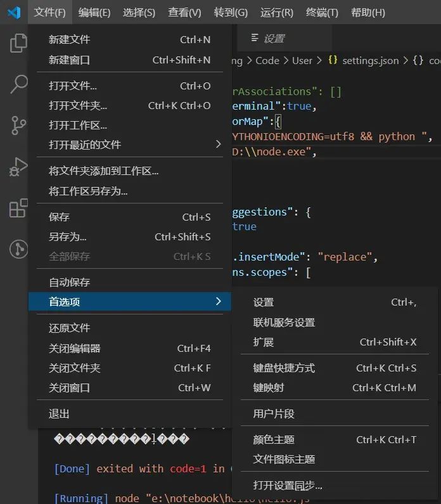Open the Git graph icon in activity bar

18,249
